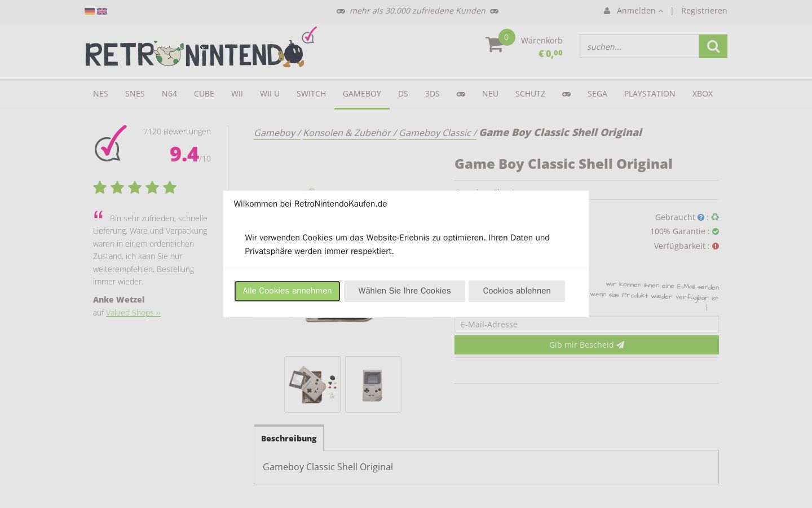This screenshot has width=812, height=508.
Task: Select the disassembled shell parts thumbnail
Action: click(312, 384)
